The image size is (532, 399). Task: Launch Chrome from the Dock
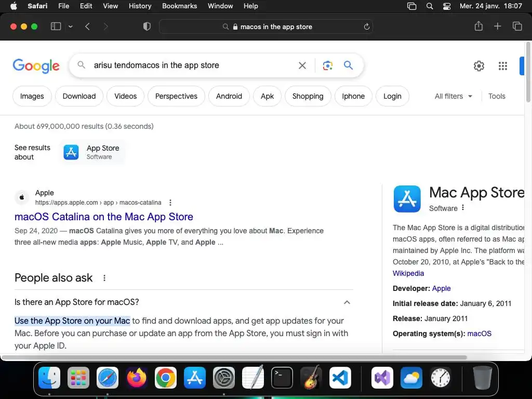[166, 378]
